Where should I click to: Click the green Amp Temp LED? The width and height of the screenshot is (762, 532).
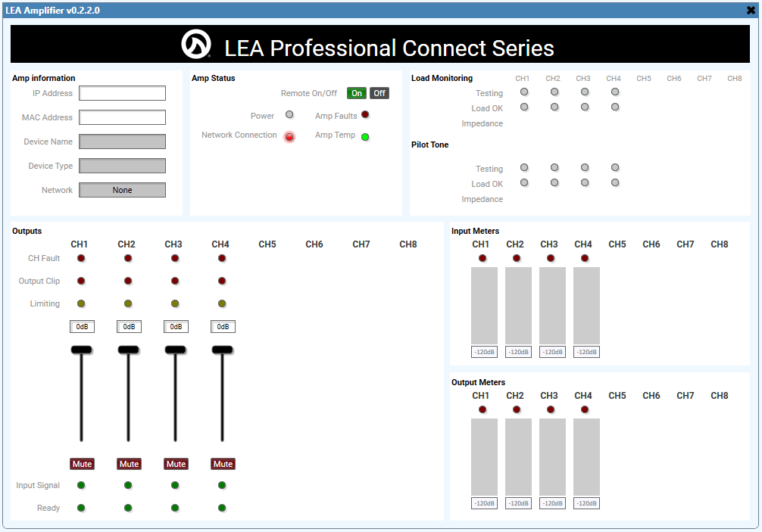pos(365,137)
